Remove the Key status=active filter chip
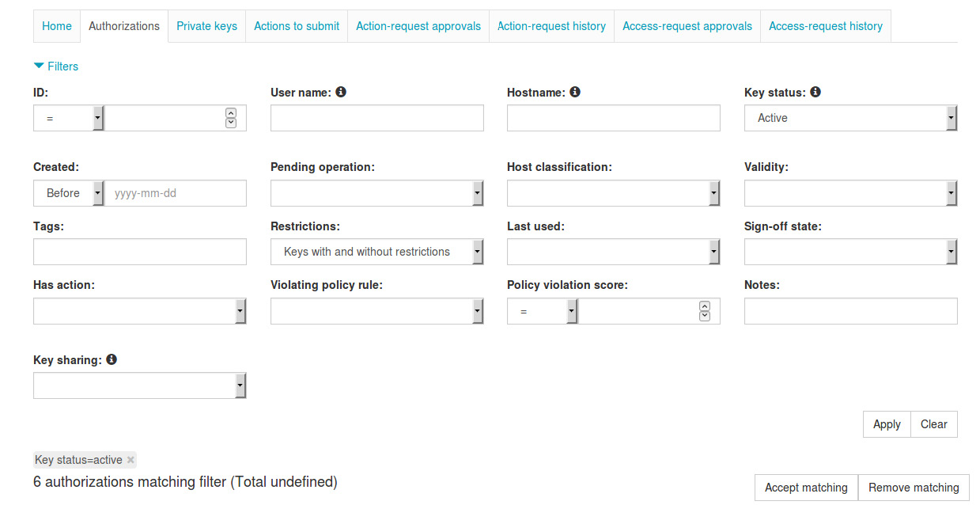Viewport: 980px width, 505px height. [x=131, y=460]
